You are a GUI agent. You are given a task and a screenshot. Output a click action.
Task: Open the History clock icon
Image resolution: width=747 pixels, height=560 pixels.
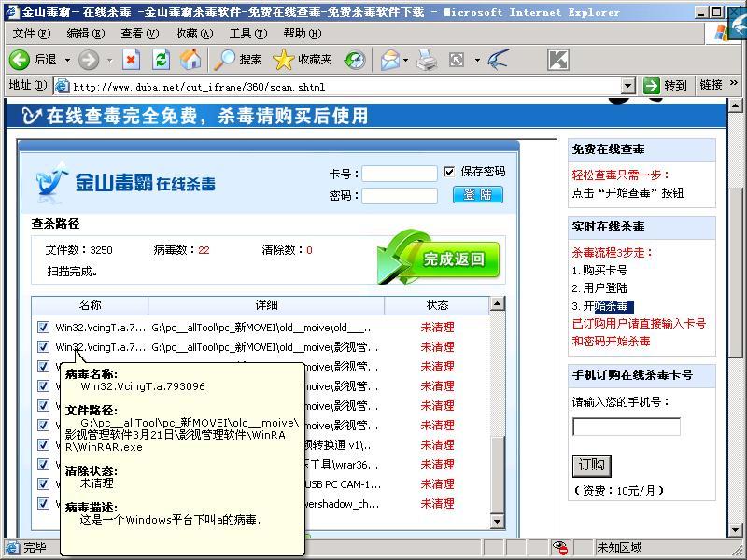click(x=355, y=60)
